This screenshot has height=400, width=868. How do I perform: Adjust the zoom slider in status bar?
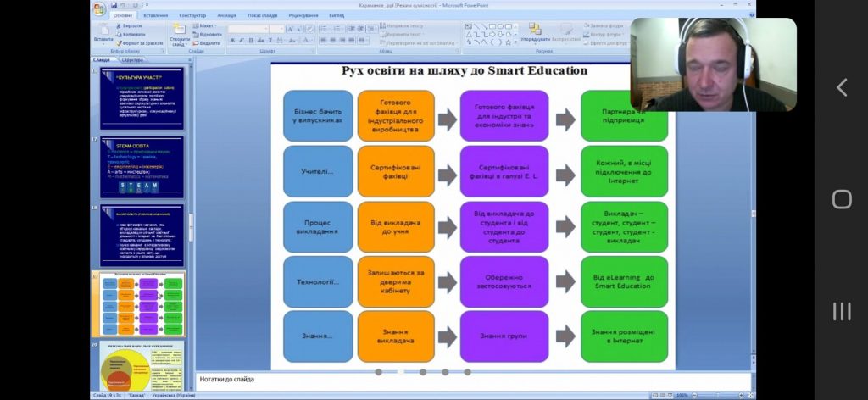[718, 396]
